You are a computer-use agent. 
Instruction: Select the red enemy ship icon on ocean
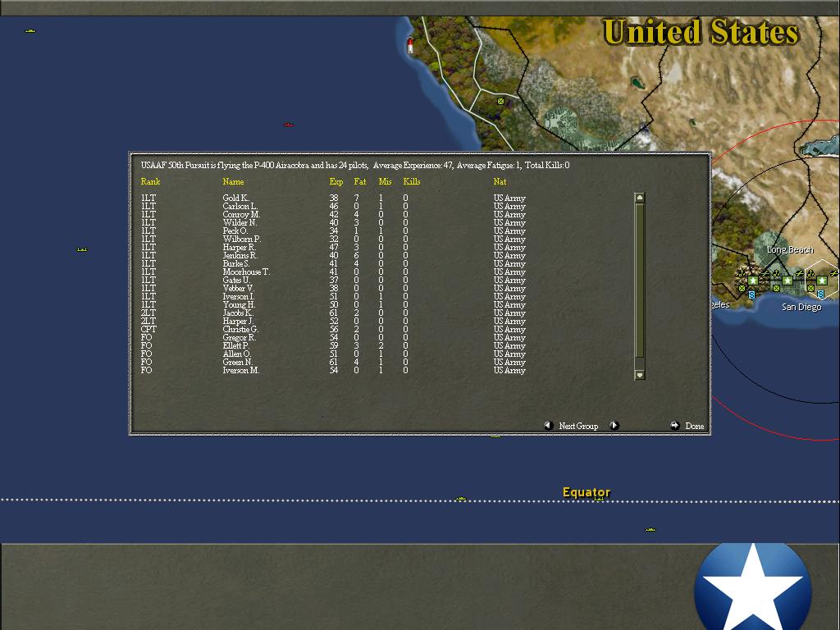click(289, 125)
